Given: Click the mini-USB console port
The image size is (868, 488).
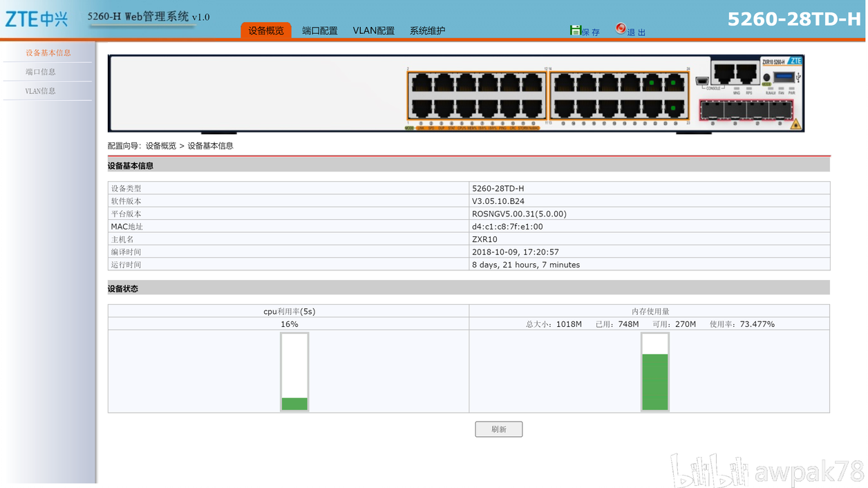Looking at the screenshot, I should coord(702,81).
